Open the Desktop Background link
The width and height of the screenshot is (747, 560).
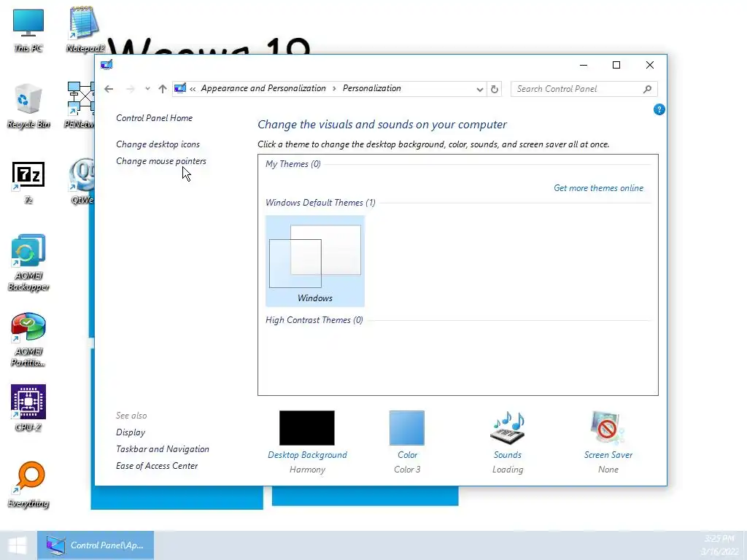pyautogui.click(x=307, y=455)
